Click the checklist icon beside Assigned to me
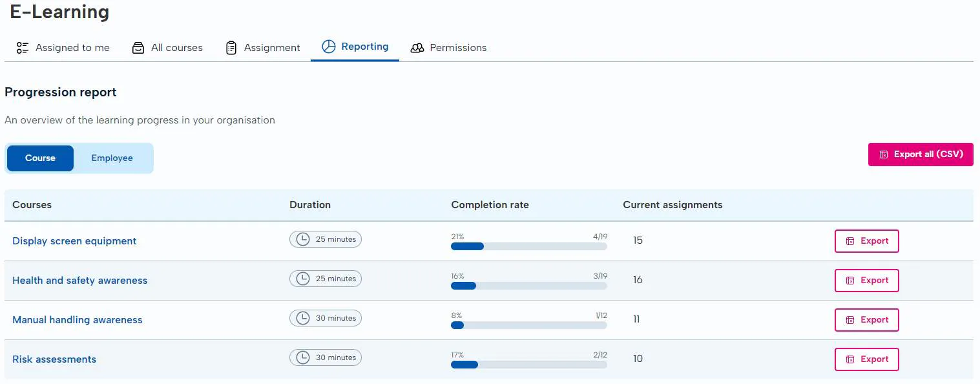This screenshot has height=384, width=980. point(23,48)
